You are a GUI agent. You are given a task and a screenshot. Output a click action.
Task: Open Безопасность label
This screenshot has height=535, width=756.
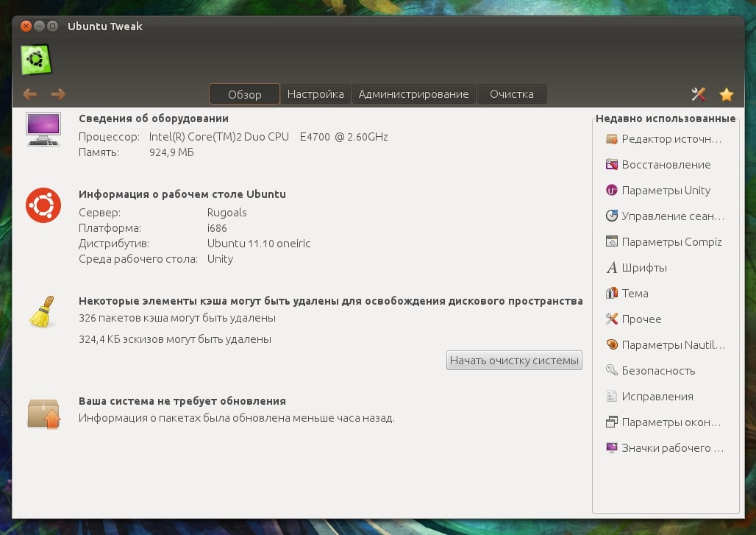(658, 370)
